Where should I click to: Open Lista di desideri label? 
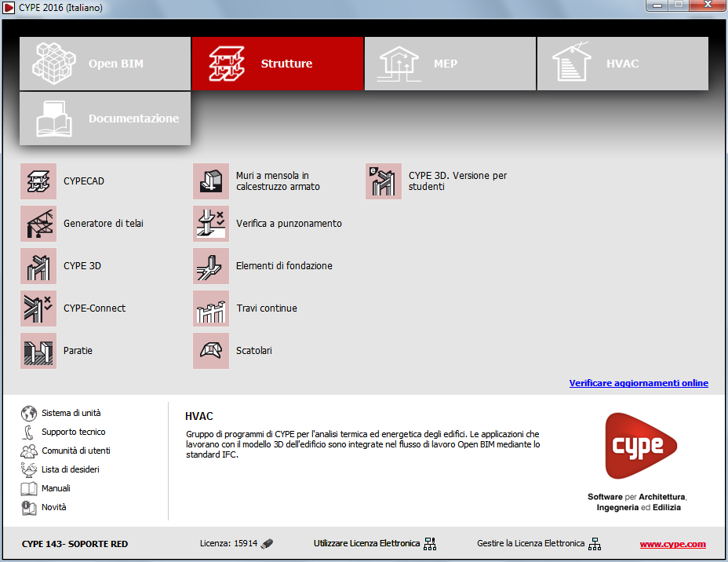pyautogui.click(x=70, y=469)
